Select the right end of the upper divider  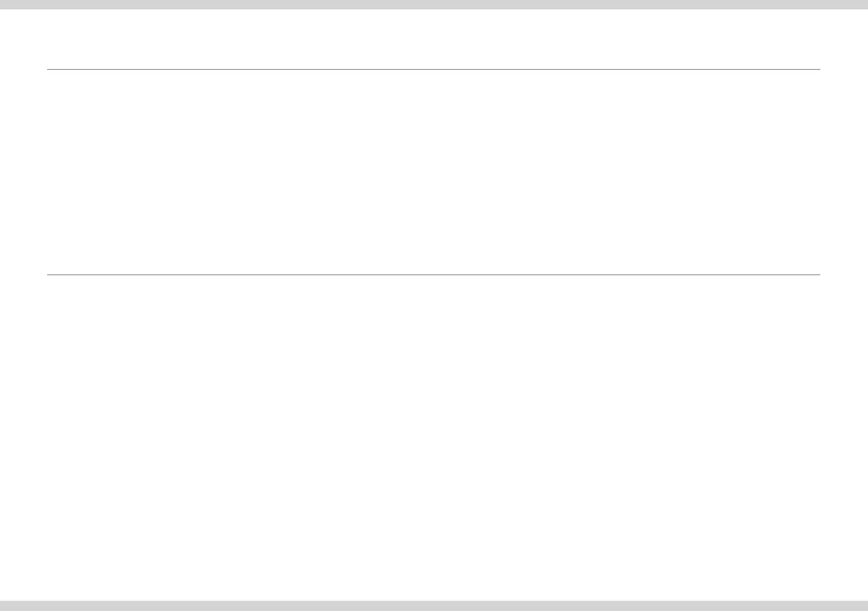[818, 69]
